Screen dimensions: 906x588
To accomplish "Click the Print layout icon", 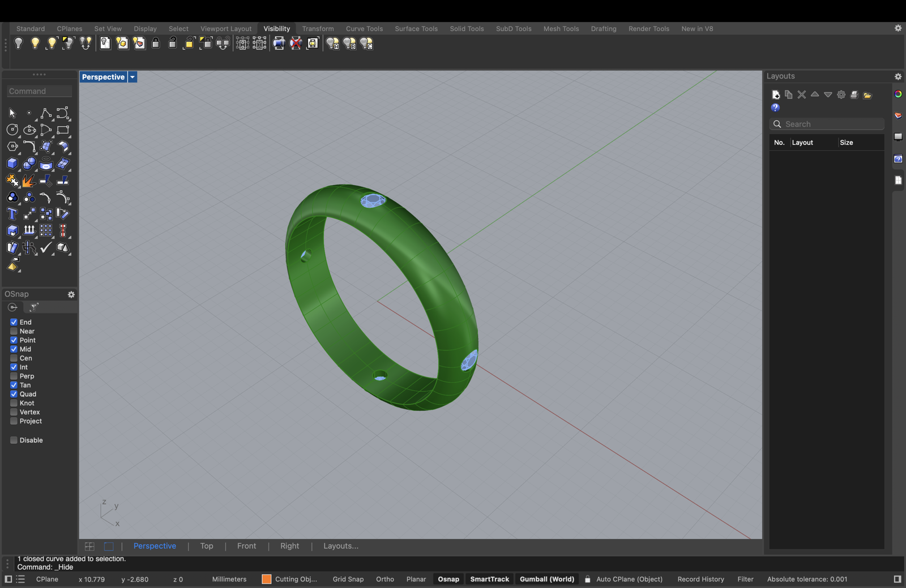I will point(854,95).
